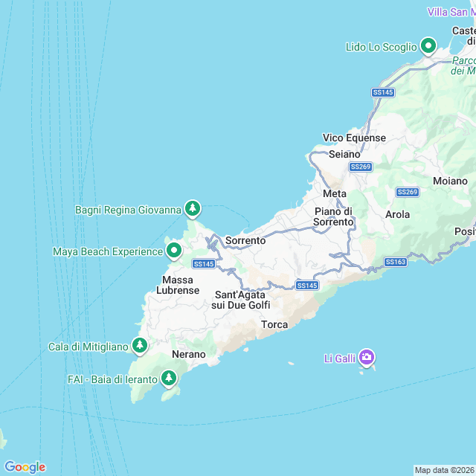
Task: Click the Bagni Regina Giovanna park pin
Action: coord(193,209)
